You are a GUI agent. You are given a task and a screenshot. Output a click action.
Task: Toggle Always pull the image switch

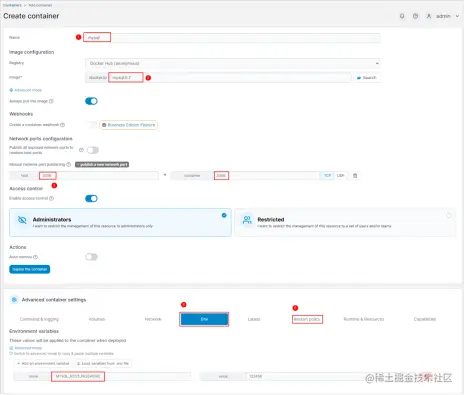coord(91,101)
